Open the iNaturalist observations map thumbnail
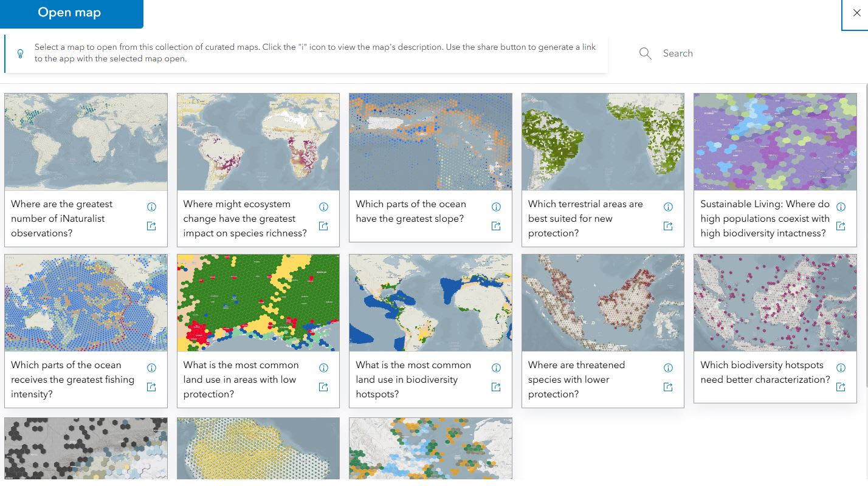 click(86, 142)
